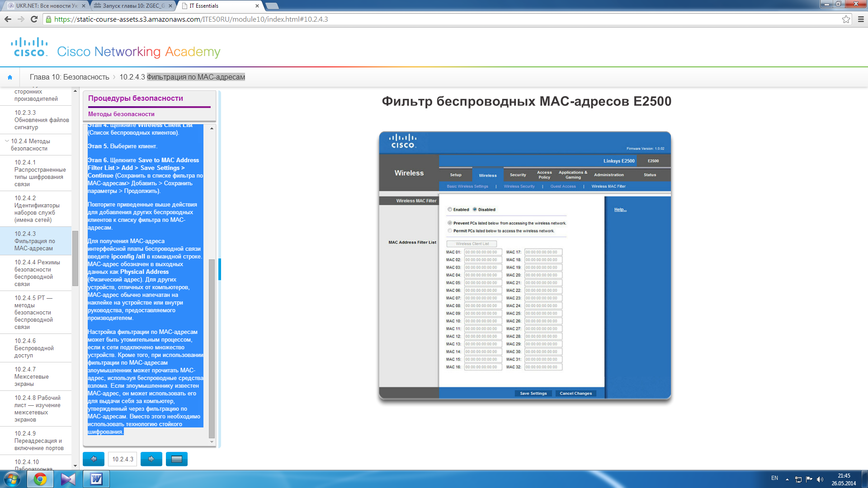This screenshot has height=488, width=868.
Task: Open Chrome from the taskbar
Action: (40, 479)
